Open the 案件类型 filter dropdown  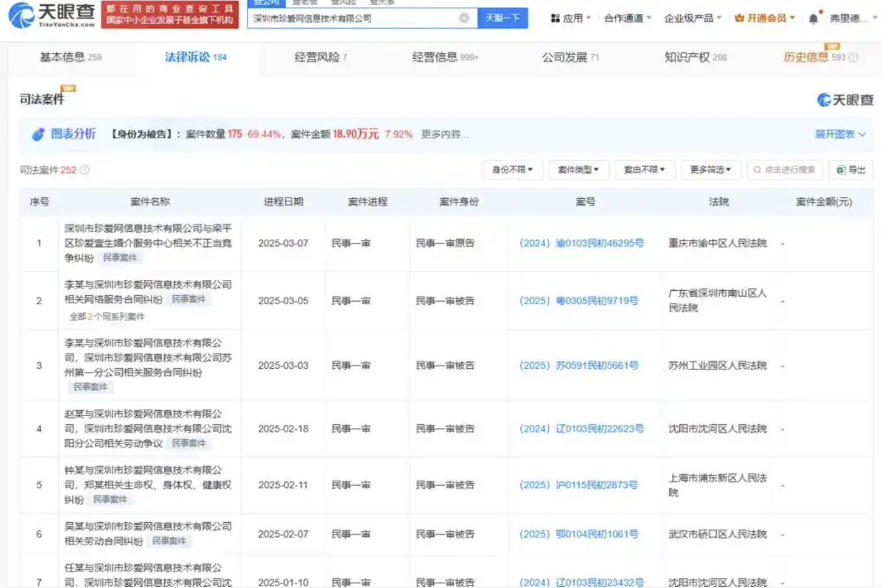click(x=578, y=170)
